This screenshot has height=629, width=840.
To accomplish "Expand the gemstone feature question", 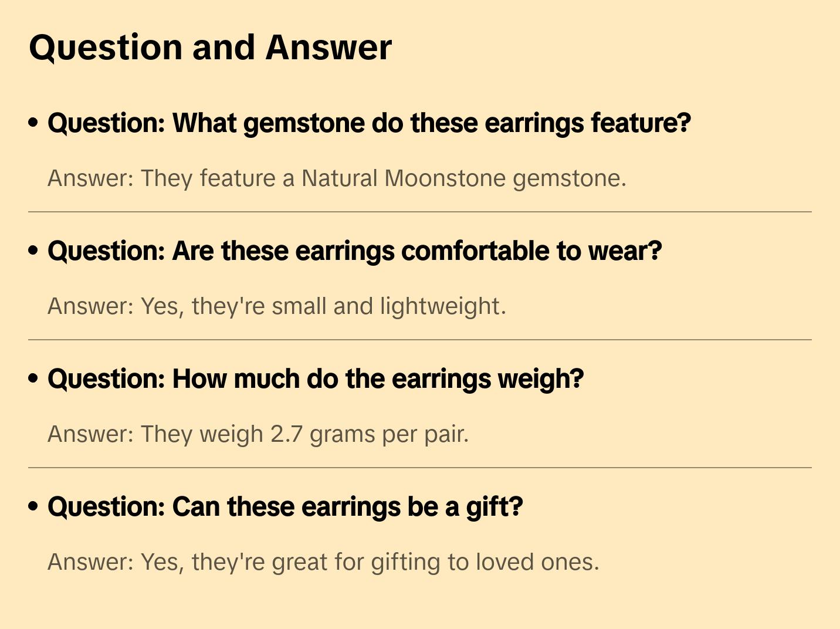I will 369,123.
